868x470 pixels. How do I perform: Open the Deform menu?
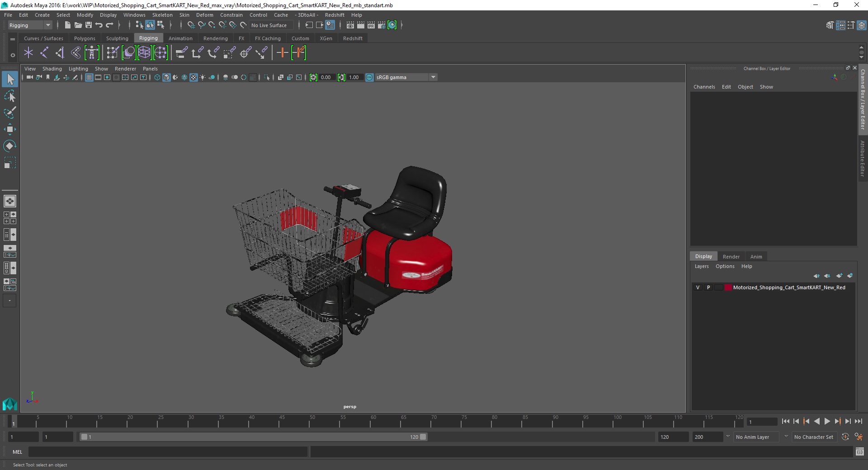tap(204, 15)
